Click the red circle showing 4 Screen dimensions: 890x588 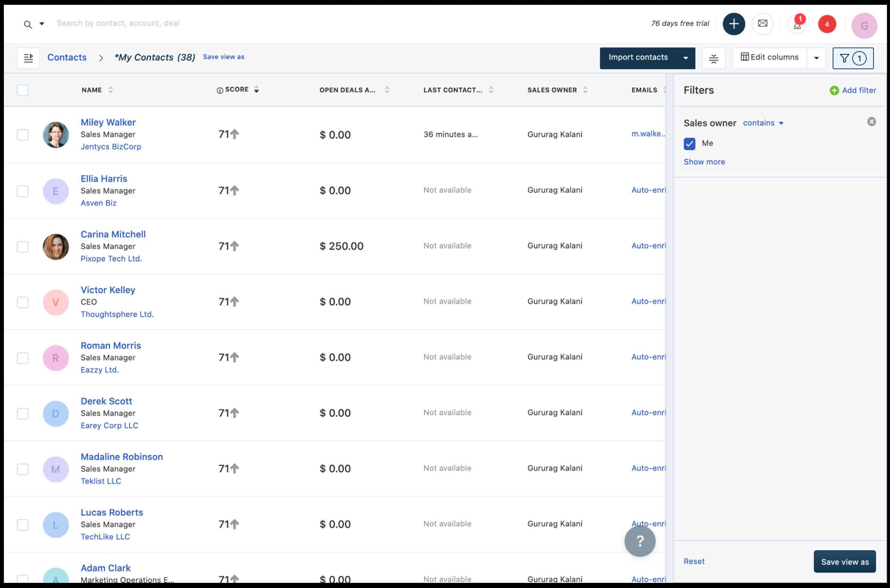click(x=827, y=24)
